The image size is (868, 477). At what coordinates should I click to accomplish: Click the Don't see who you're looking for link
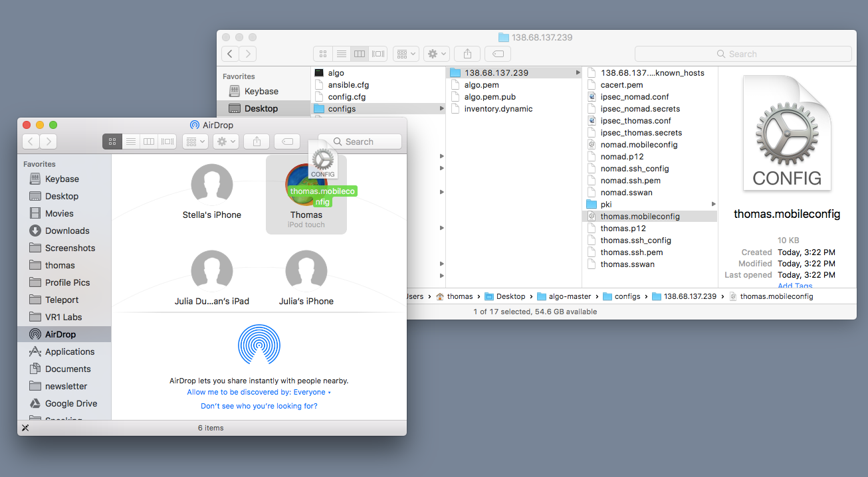pos(259,406)
